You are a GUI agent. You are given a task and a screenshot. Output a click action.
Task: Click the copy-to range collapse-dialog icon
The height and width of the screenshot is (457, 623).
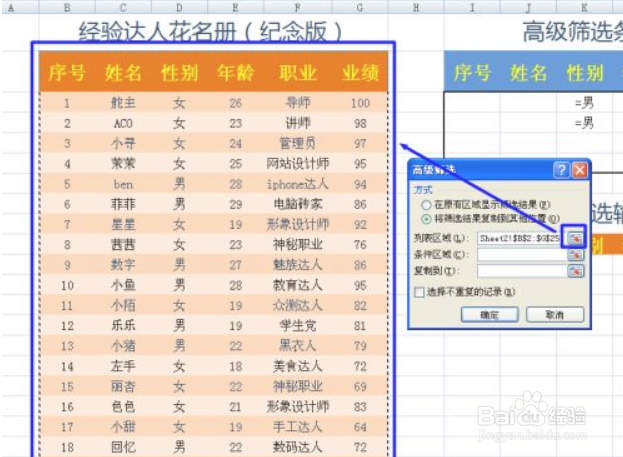pyautogui.click(x=575, y=271)
